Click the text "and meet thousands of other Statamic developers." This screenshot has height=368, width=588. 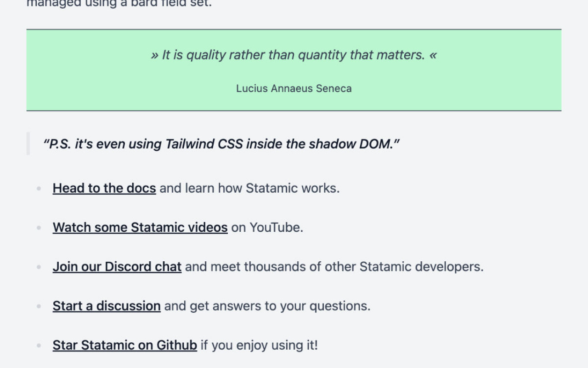tap(334, 267)
